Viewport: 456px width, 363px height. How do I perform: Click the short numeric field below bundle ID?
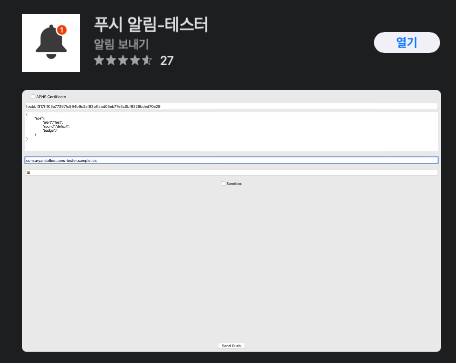click(231, 173)
